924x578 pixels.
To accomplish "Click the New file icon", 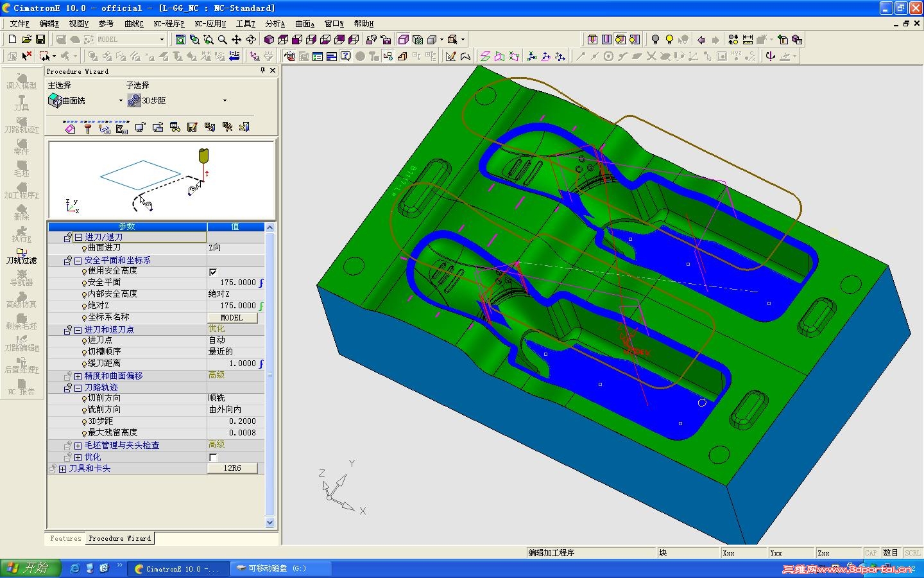I will click(x=12, y=40).
